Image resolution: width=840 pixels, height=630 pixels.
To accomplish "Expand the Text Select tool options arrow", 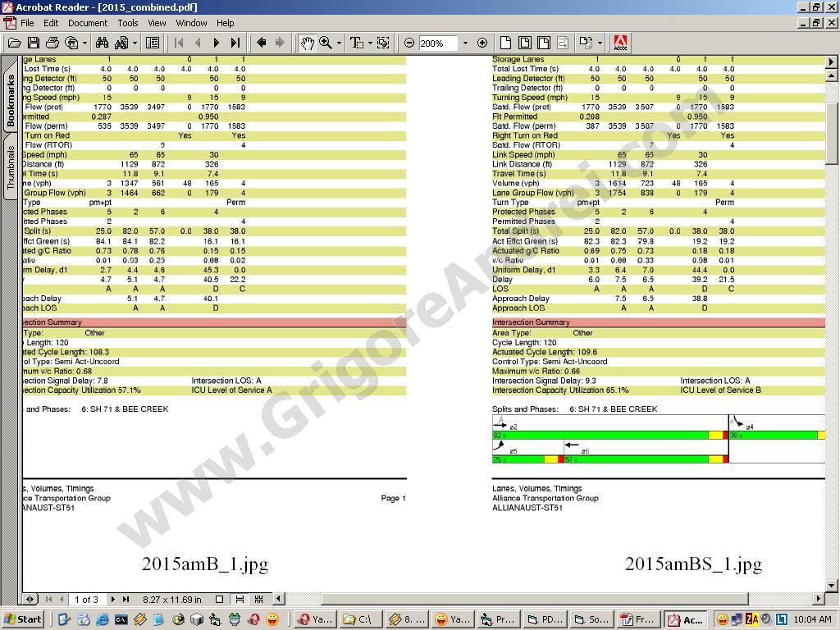I will (x=370, y=43).
